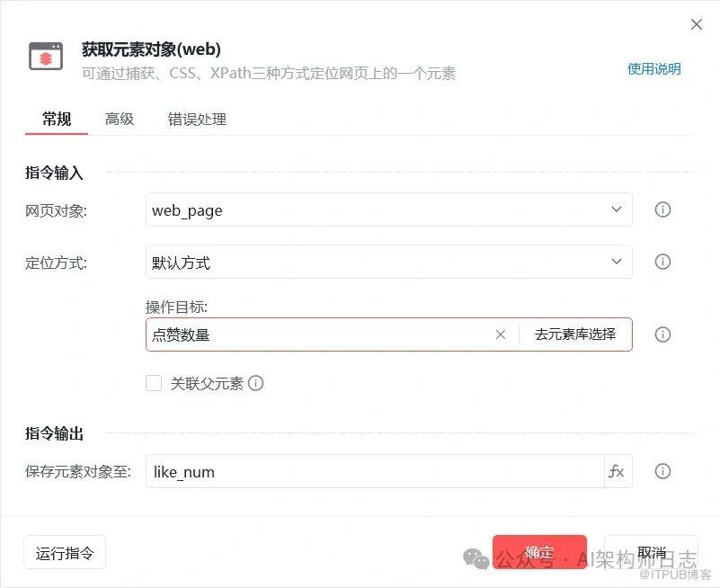
Task: Expand the 定位方式 默认方式 dropdown
Action: pyautogui.click(x=389, y=262)
